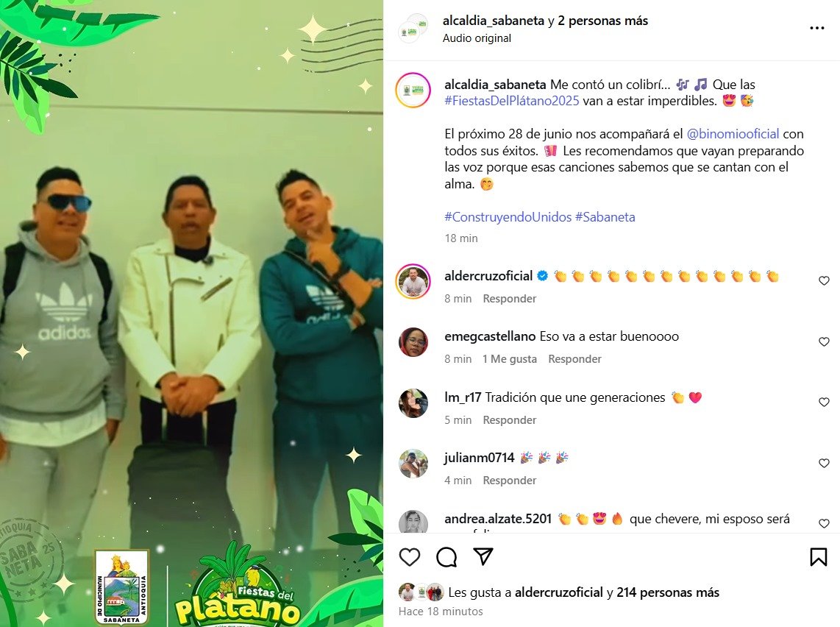Expand '2 personas más' collaborators list

(x=602, y=21)
